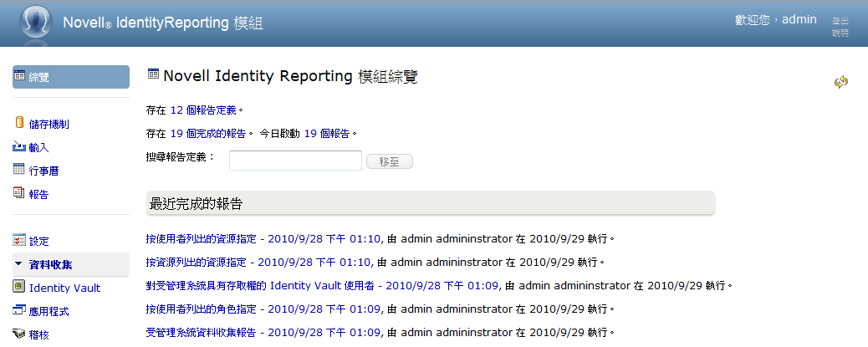
Task: Open 報告 in the sidebar
Action: [38, 194]
